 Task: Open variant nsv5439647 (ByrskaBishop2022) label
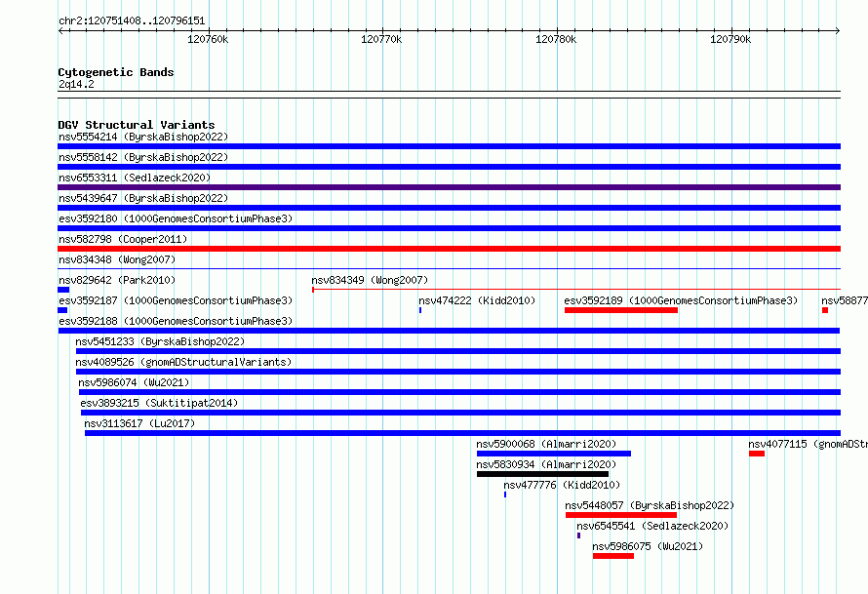143,198
